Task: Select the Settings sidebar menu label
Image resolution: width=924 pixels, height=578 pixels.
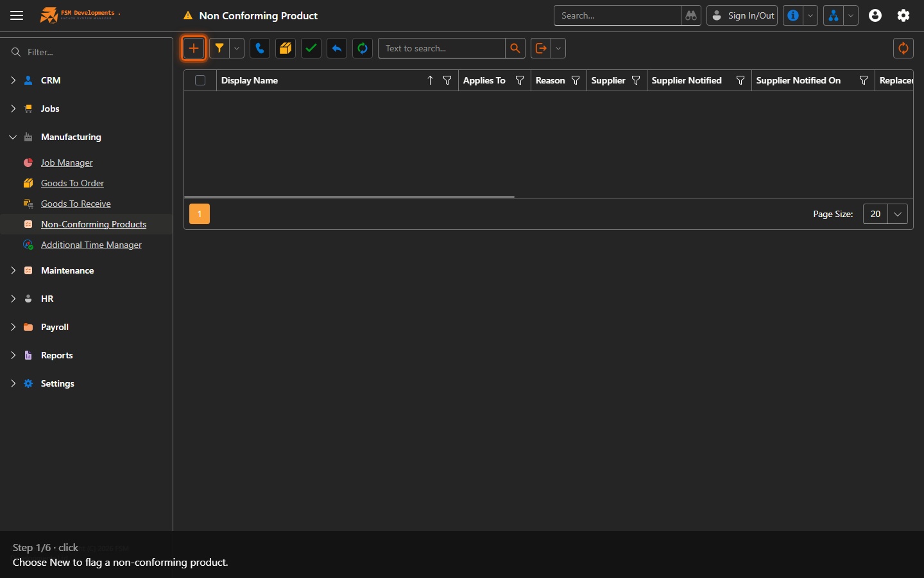Action: tap(57, 383)
